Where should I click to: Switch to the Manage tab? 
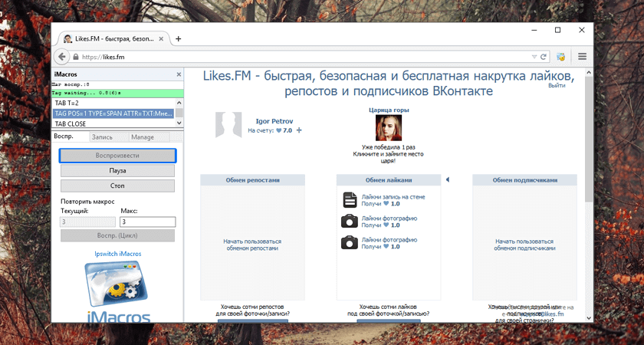coord(149,136)
